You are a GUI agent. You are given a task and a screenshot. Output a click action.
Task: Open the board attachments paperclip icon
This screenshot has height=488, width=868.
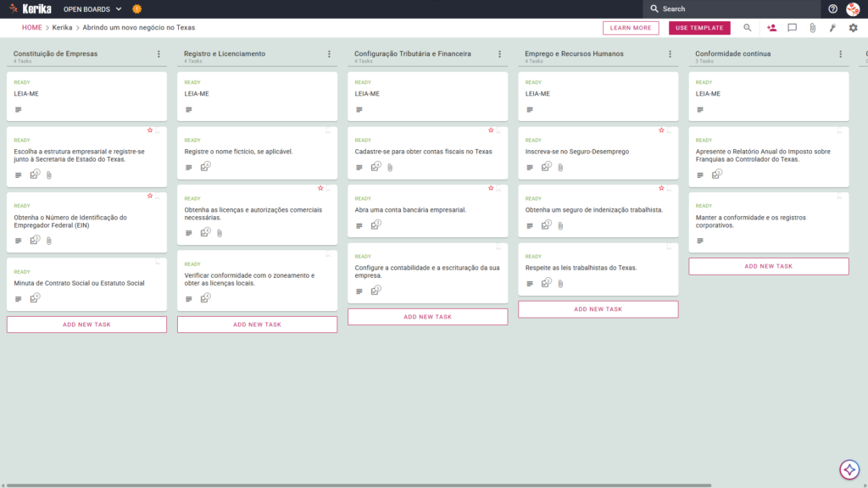point(813,28)
